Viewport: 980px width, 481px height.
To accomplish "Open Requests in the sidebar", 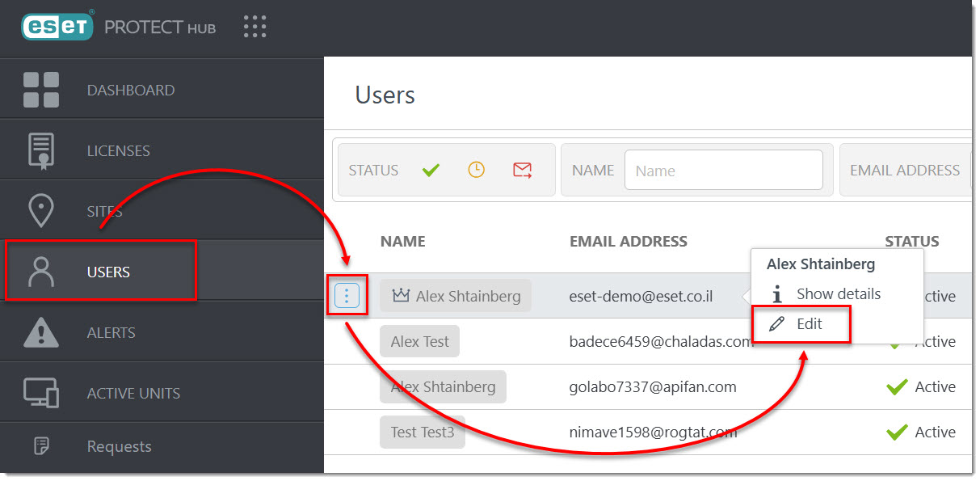I will pyautogui.click(x=162, y=446).
